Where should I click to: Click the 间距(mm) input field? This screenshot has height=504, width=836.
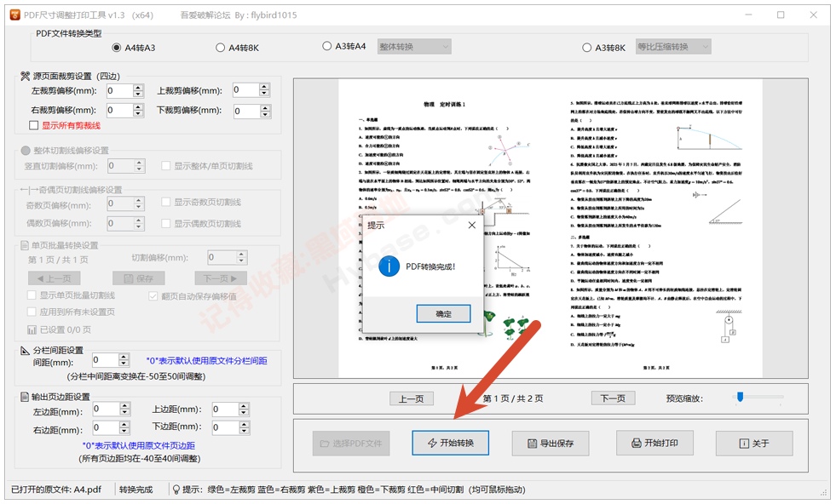click(x=105, y=360)
